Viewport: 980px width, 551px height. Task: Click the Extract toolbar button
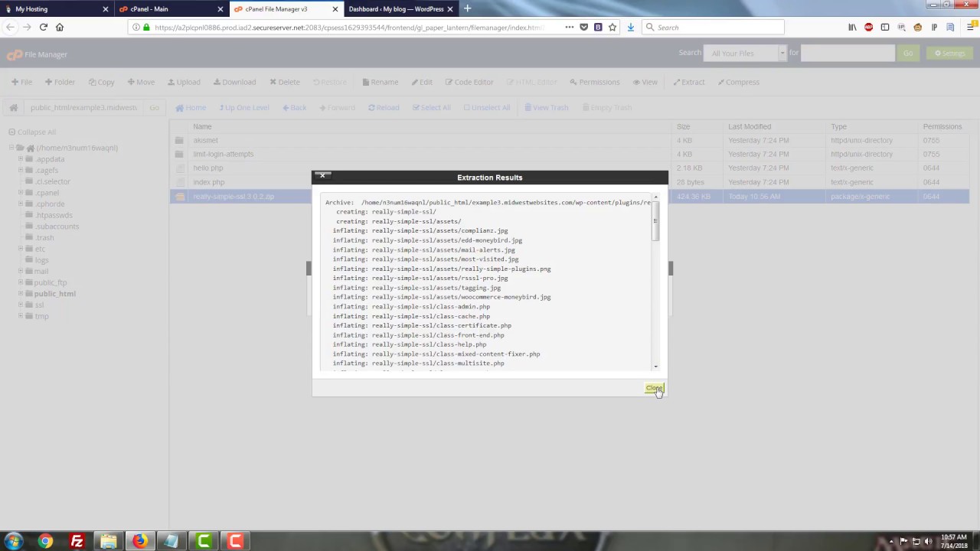(x=689, y=82)
